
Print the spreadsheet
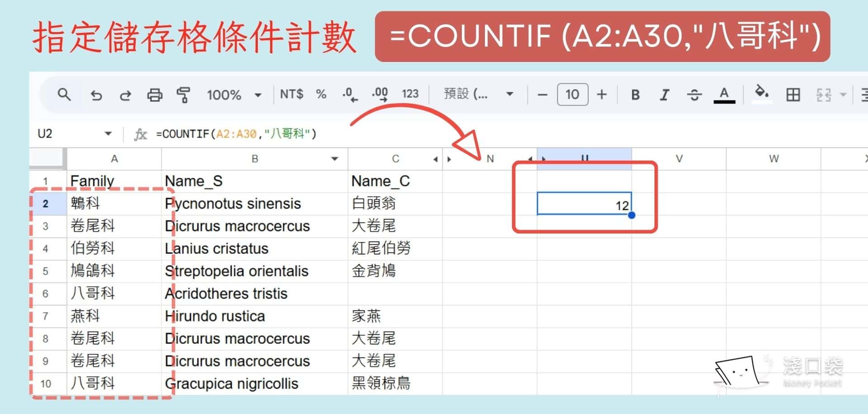click(x=155, y=95)
